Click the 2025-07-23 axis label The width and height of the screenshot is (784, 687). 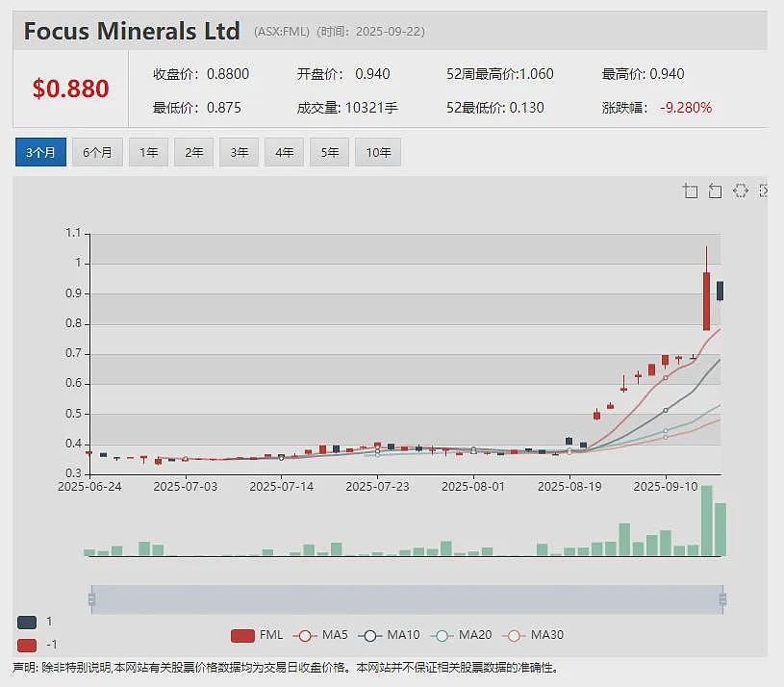[377, 487]
